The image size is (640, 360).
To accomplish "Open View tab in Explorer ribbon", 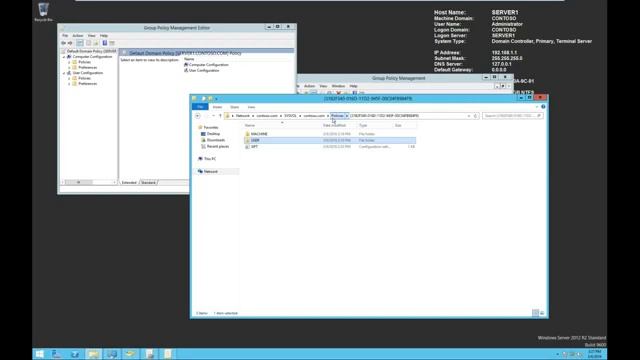I will click(x=251, y=107).
